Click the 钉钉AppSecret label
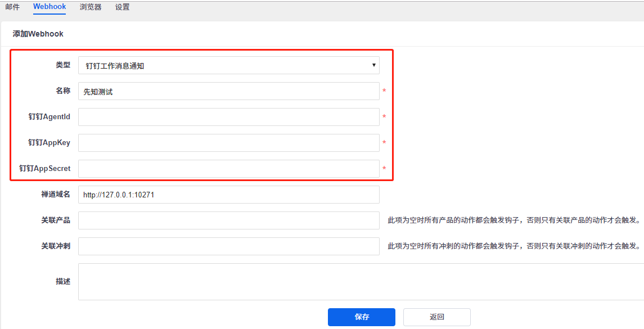Viewport: 644px width, 329px height. point(45,168)
